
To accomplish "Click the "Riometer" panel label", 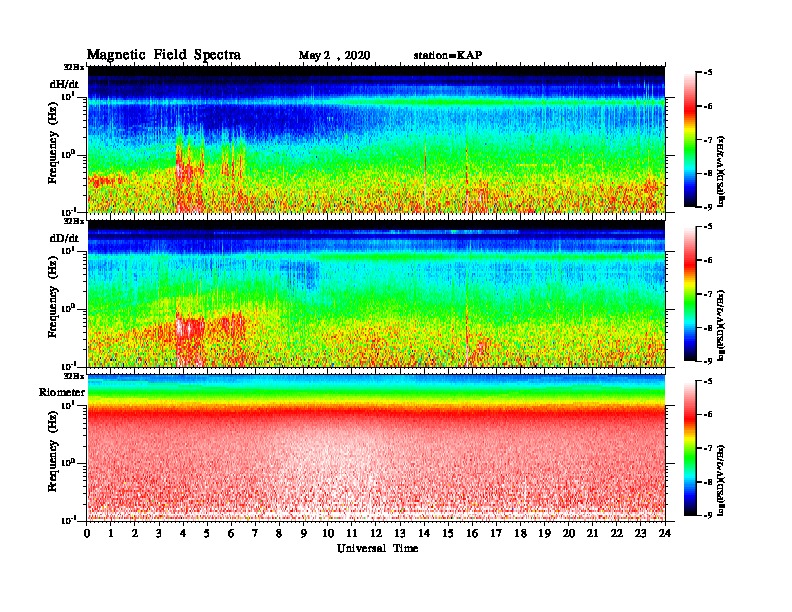I will coord(62,392).
